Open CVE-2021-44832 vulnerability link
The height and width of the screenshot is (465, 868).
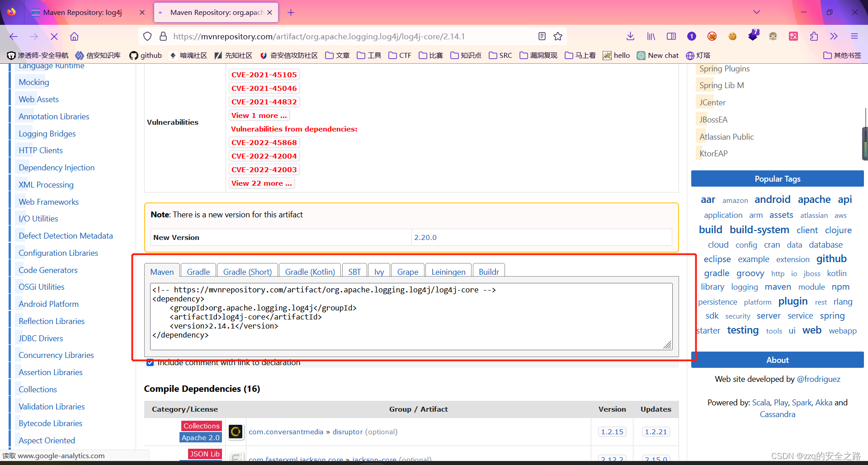(x=264, y=102)
